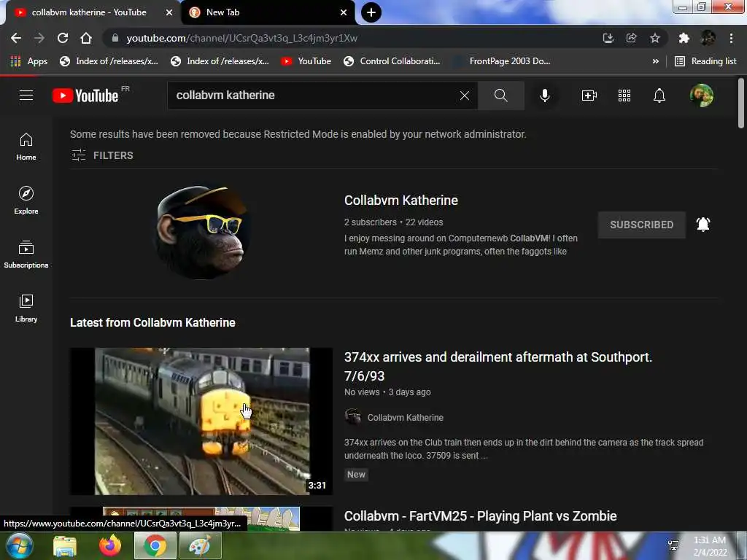Viewport: 747px width, 560px height.
Task: Open 'Collabvm - FartVM25 - Playing Plant vs Zombie' video
Action: [x=480, y=516]
